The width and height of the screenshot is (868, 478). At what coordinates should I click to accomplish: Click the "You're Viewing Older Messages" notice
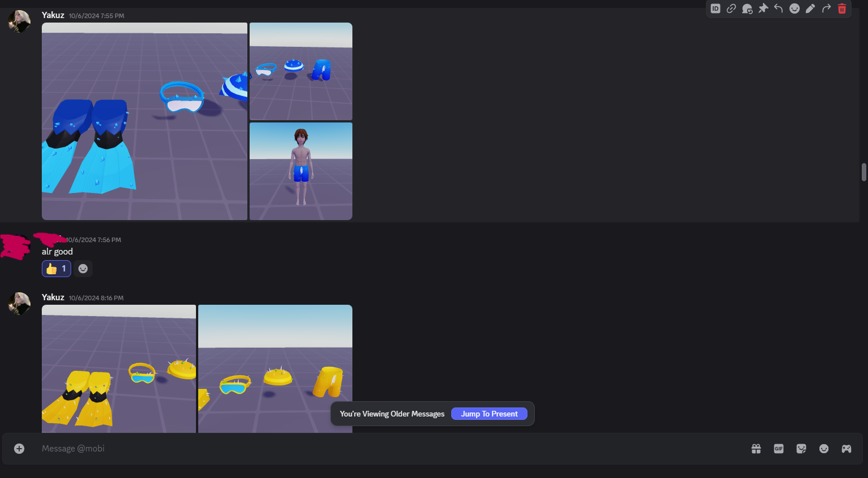pyautogui.click(x=392, y=414)
